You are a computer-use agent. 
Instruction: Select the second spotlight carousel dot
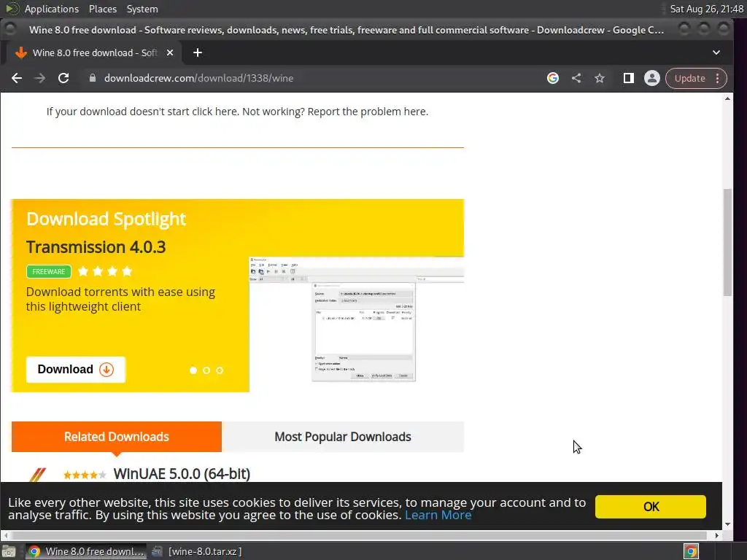[x=206, y=370]
